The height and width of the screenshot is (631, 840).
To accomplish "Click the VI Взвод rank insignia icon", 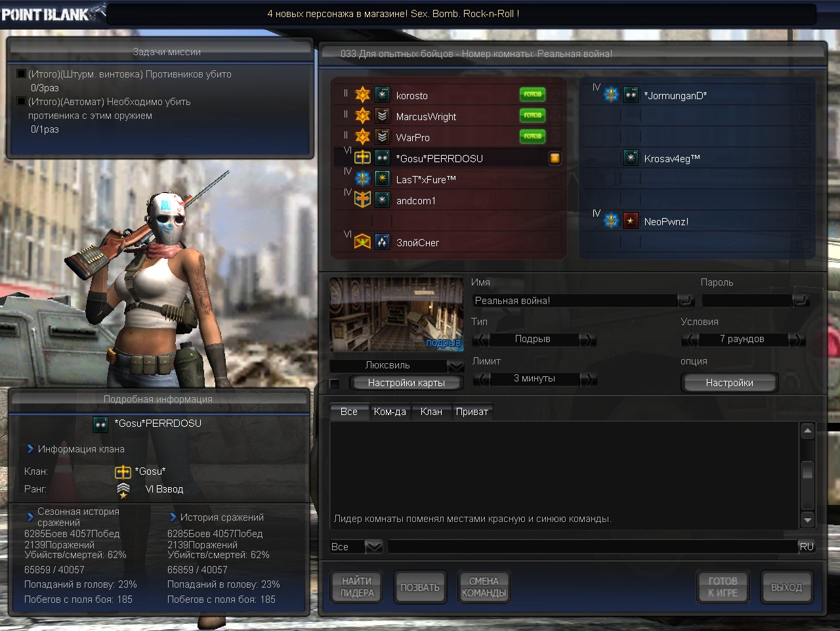I will (x=123, y=490).
